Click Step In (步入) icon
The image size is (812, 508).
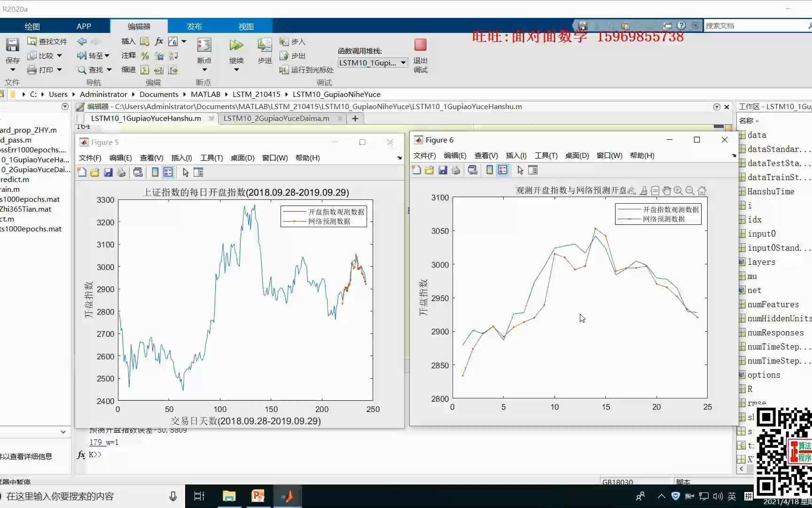click(284, 41)
